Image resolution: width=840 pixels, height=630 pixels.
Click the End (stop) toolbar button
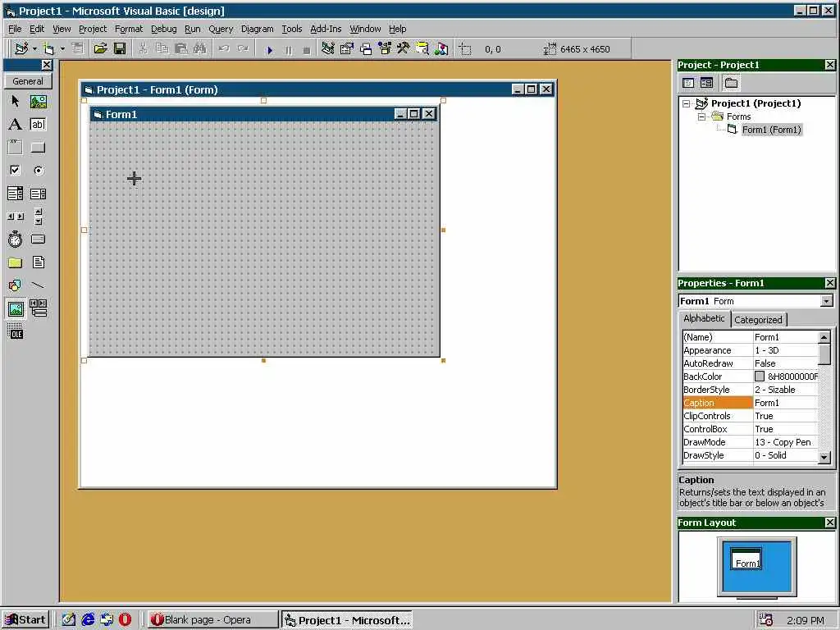click(307, 50)
